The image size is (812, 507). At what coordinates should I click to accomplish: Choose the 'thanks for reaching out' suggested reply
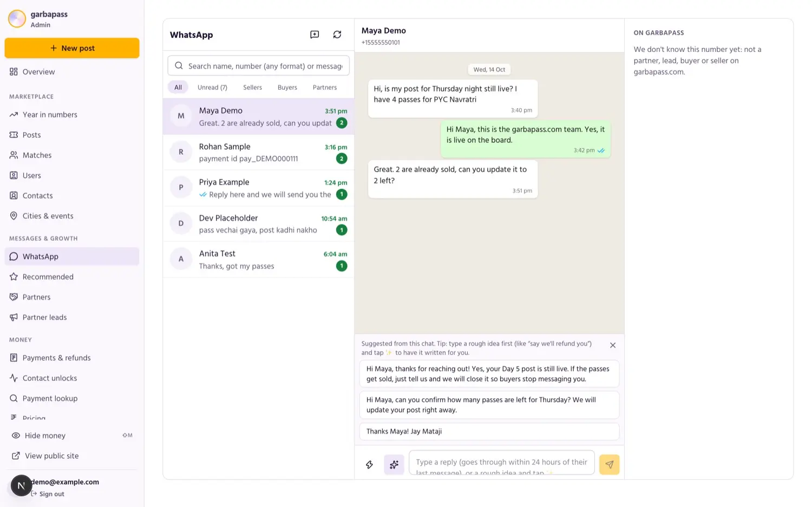pos(489,374)
